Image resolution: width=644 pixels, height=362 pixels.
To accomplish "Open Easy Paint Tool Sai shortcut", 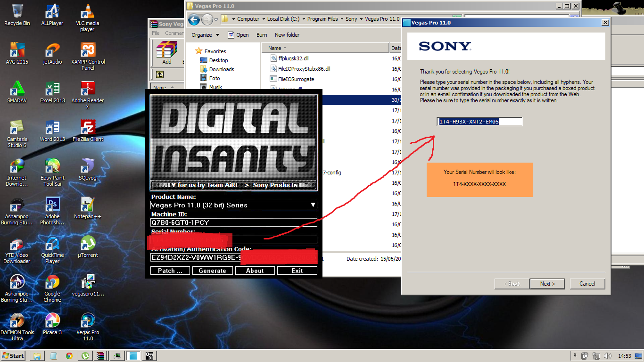I will click(x=52, y=172).
